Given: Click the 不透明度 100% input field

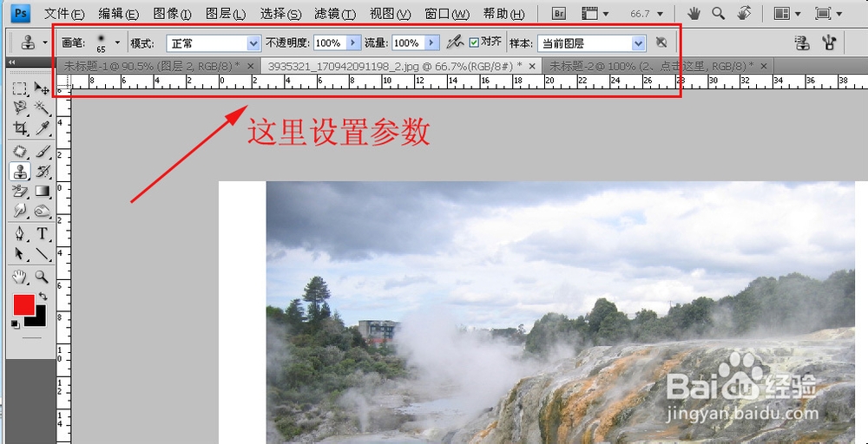Looking at the screenshot, I should pyautogui.click(x=330, y=42).
